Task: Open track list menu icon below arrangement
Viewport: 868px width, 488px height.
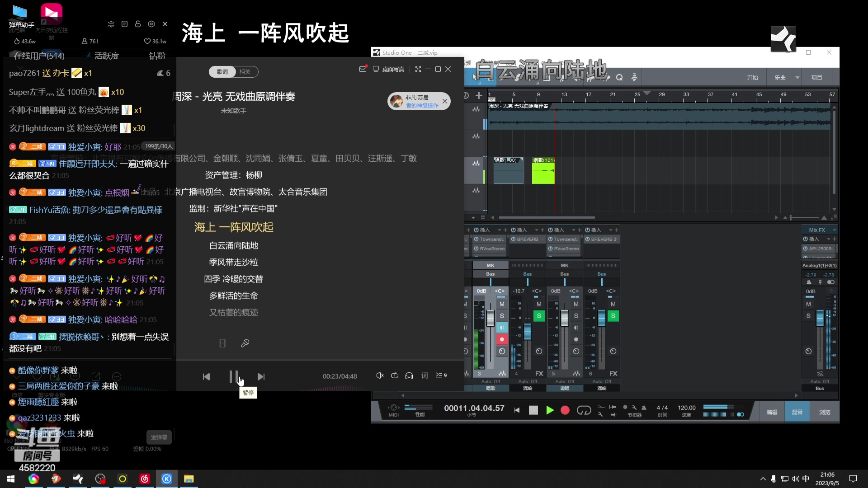Action: pos(482,217)
